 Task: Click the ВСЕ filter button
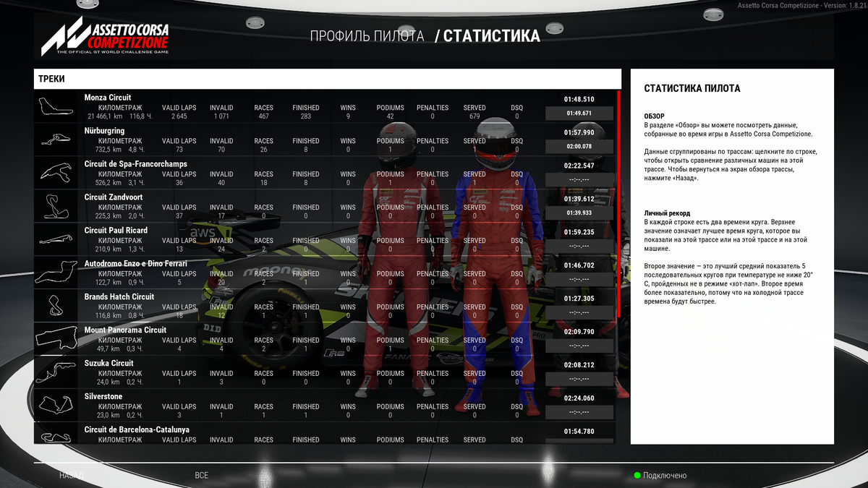(201, 476)
